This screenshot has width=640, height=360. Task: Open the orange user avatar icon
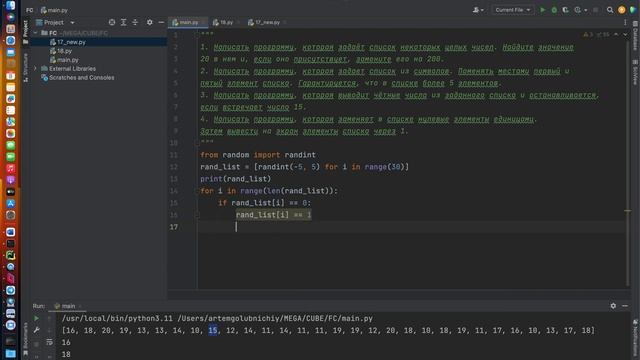[621, 10]
